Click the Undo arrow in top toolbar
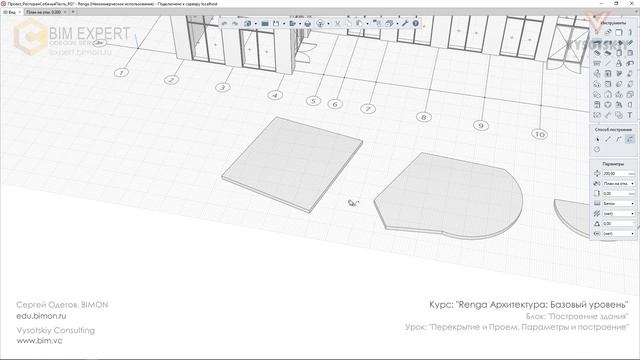Image resolution: width=640 pixels, height=360 pixels. (x=224, y=24)
